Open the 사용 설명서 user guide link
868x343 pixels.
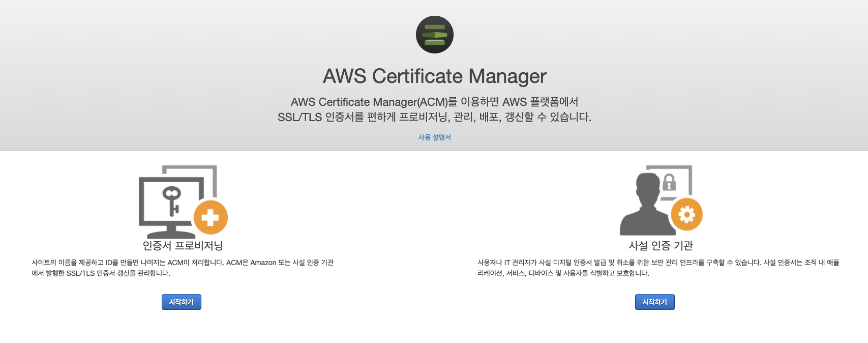[435, 137]
